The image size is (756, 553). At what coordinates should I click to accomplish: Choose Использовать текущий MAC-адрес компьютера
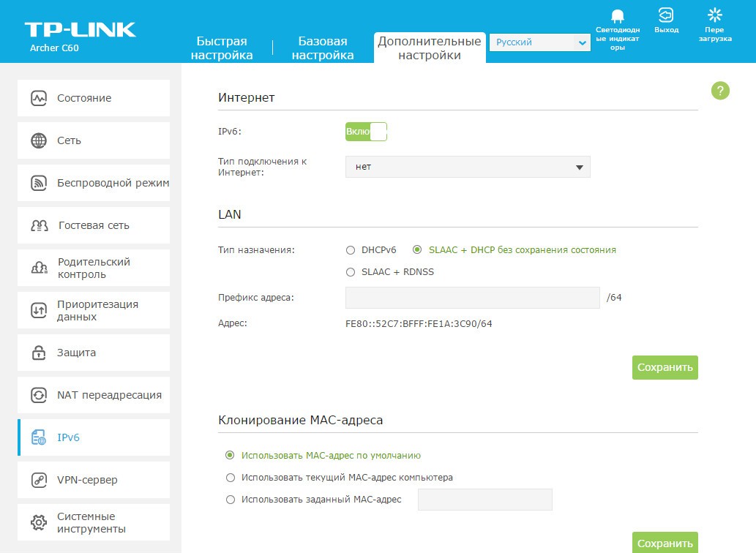click(231, 478)
